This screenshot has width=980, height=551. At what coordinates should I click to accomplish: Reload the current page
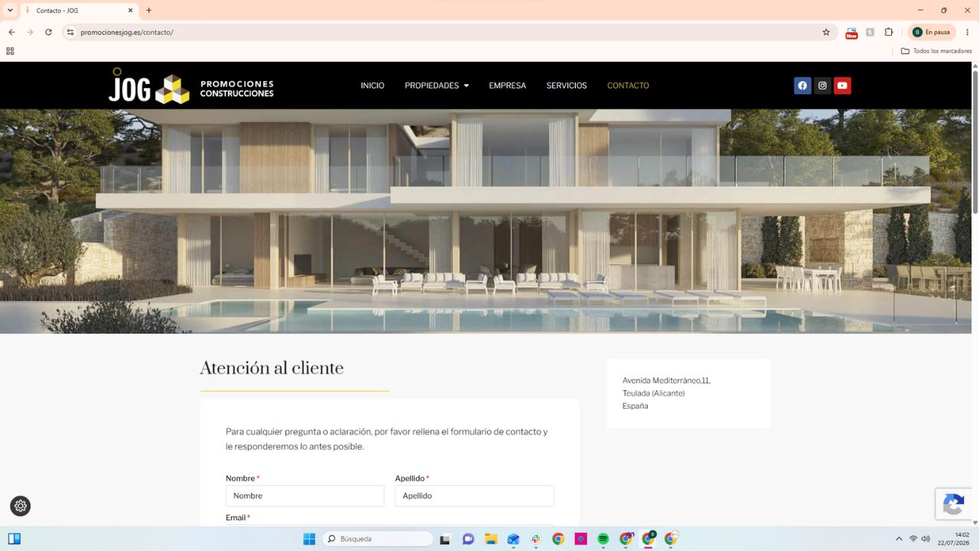[x=48, y=32]
